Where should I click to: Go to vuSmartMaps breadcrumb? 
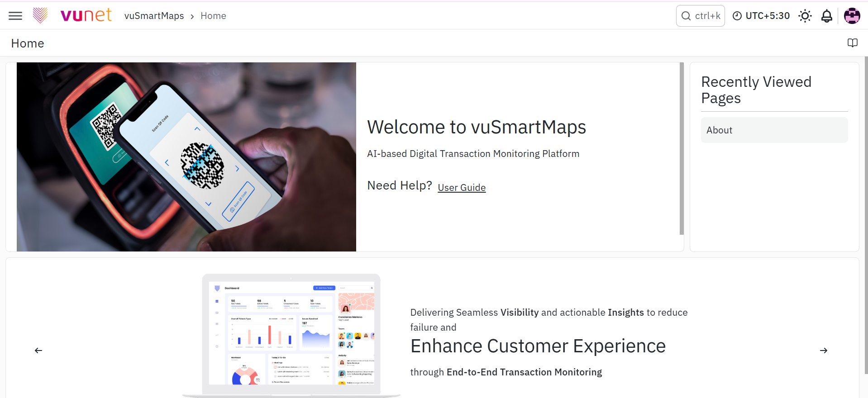154,16
